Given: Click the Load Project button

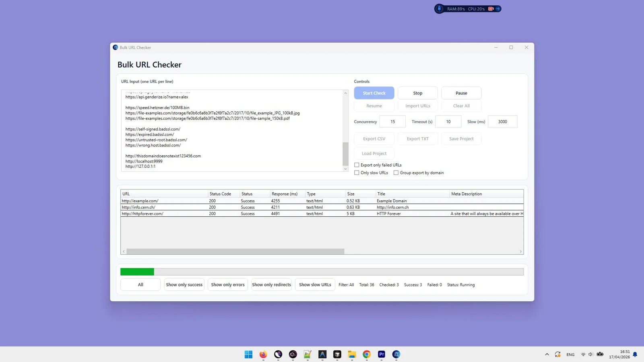Looking at the screenshot, I should [374, 154].
